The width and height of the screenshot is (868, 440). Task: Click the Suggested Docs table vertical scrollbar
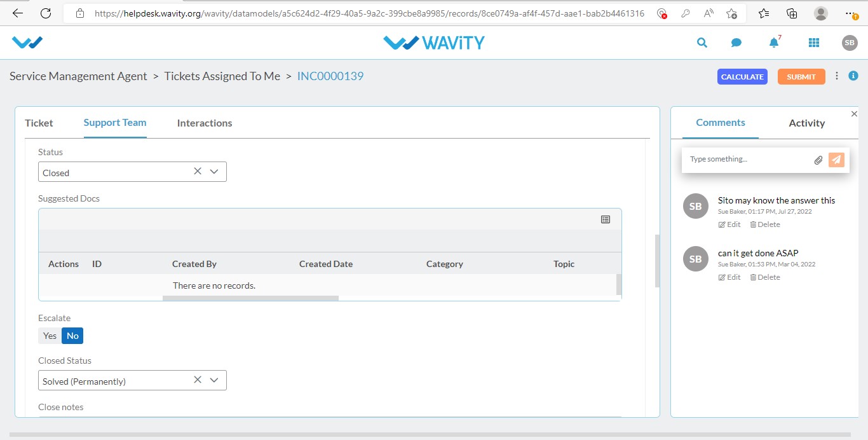tap(619, 284)
